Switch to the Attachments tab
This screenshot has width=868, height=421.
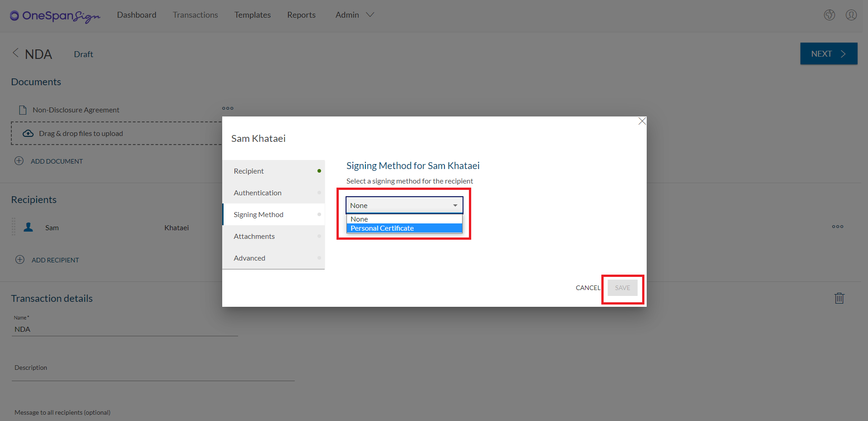pyautogui.click(x=273, y=236)
